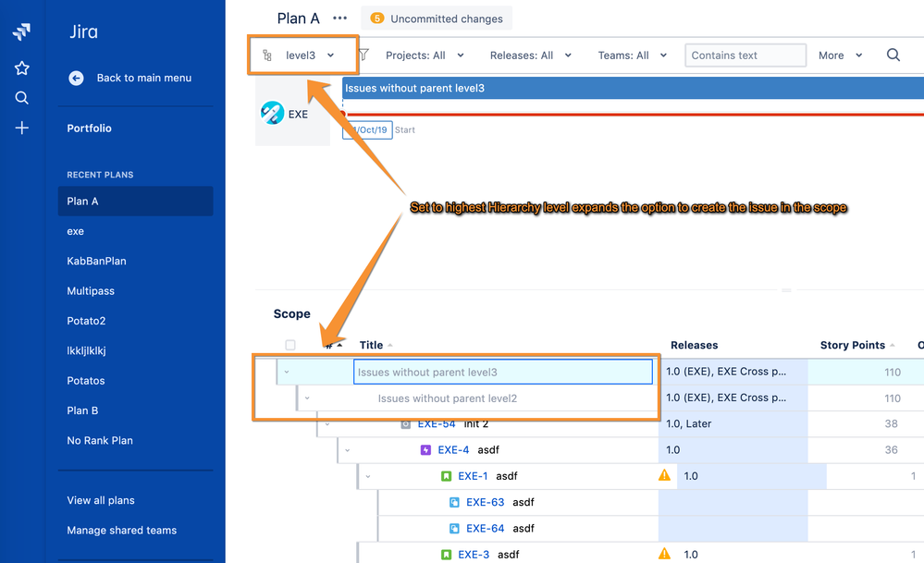Open starred items via star icon

tap(22, 68)
